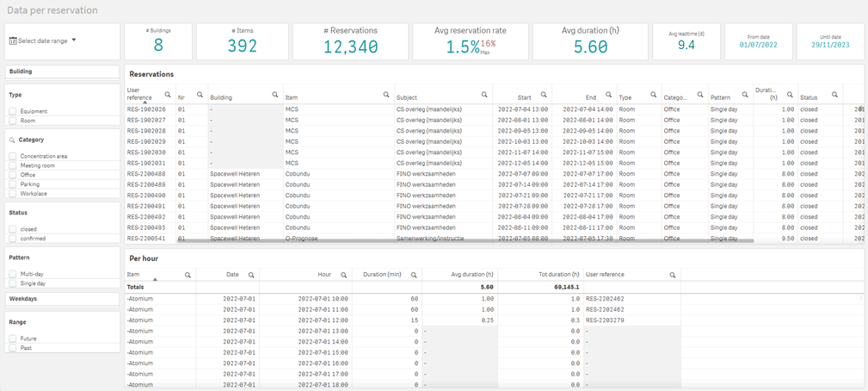Select the Until date value 29/11/2023
This screenshot has width=868, height=391.
click(x=830, y=46)
